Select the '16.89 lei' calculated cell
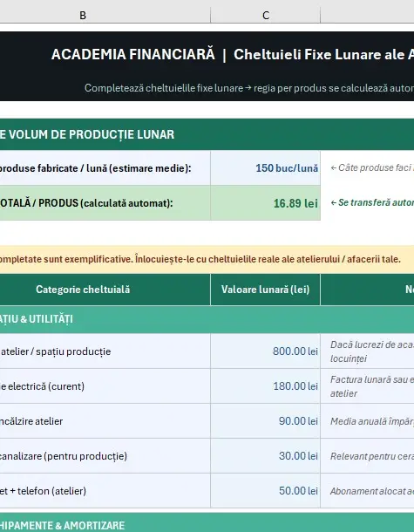 266,203
